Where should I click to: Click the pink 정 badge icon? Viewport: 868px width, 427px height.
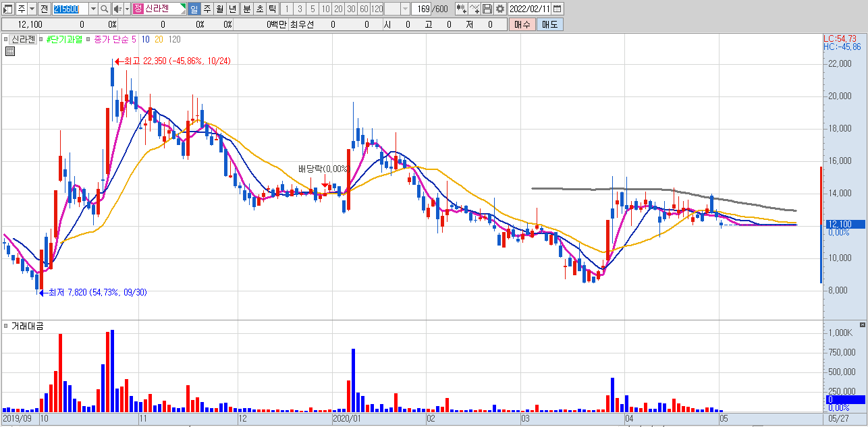138,9
